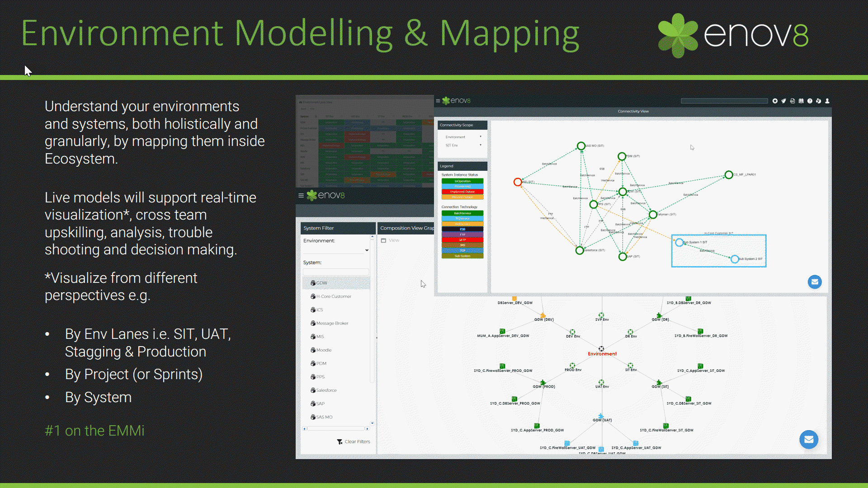The image size is (868, 488).
Task: Select the Sub System 2 SIT node
Action: click(x=735, y=259)
